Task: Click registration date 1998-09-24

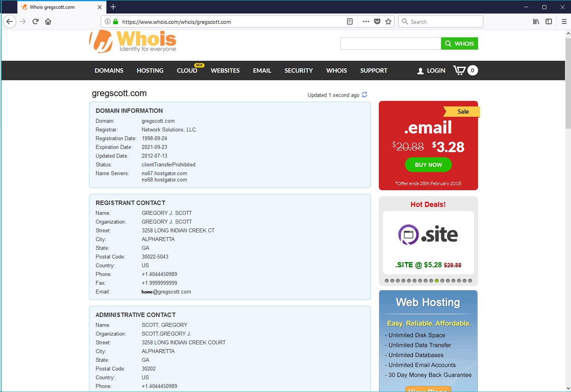Action: [154, 138]
